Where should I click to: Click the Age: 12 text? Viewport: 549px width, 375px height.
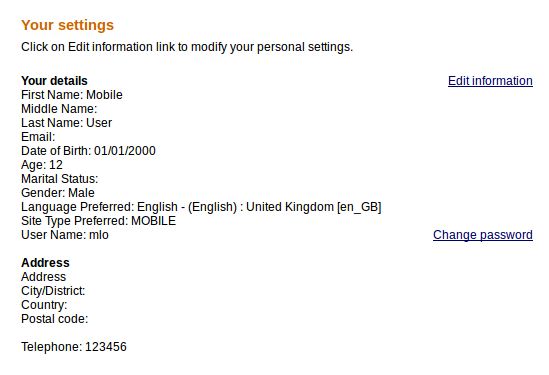coord(42,165)
